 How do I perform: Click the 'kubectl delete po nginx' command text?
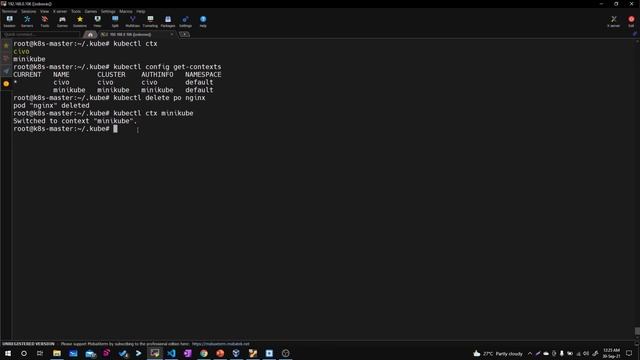(159, 98)
